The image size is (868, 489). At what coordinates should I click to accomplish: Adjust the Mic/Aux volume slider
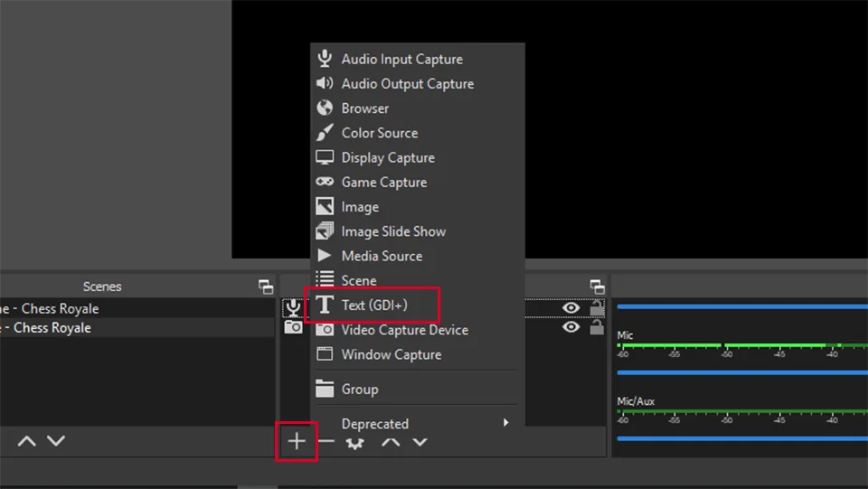pos(741,438)
